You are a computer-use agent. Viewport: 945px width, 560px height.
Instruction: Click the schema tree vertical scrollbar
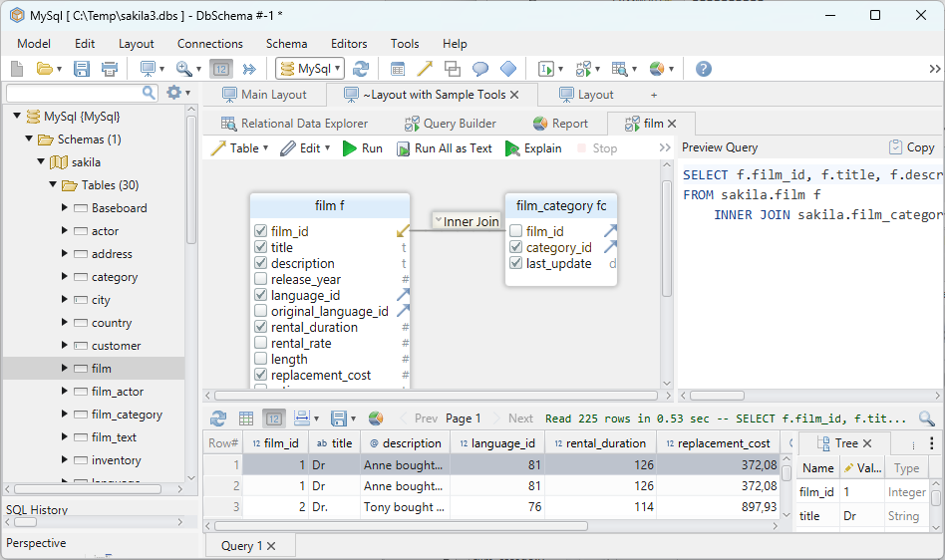pos(191,180)
